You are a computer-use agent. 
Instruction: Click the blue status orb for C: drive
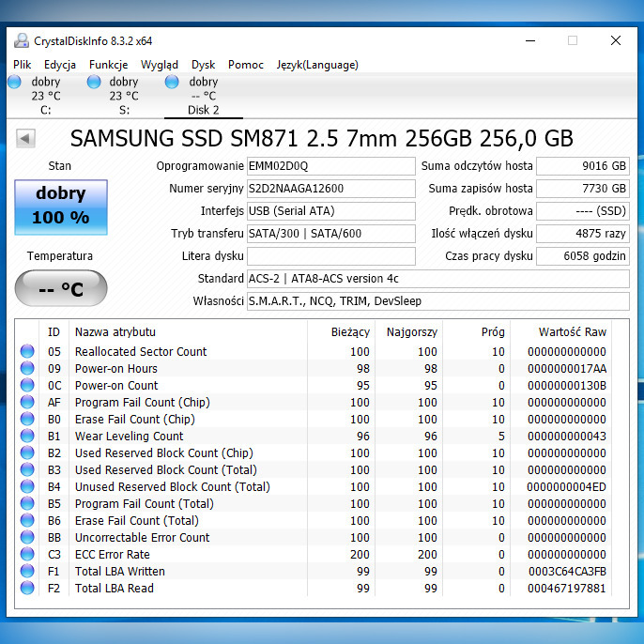click(x=14, y=82)
